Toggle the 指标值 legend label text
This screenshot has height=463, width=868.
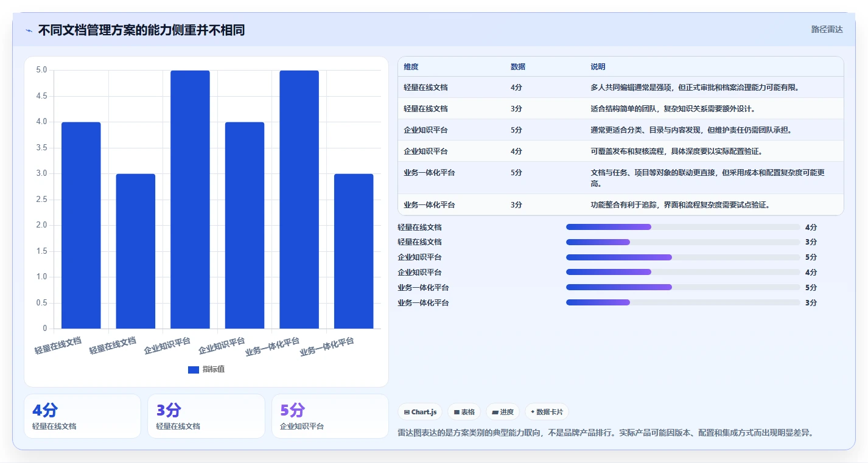[214, 369]
